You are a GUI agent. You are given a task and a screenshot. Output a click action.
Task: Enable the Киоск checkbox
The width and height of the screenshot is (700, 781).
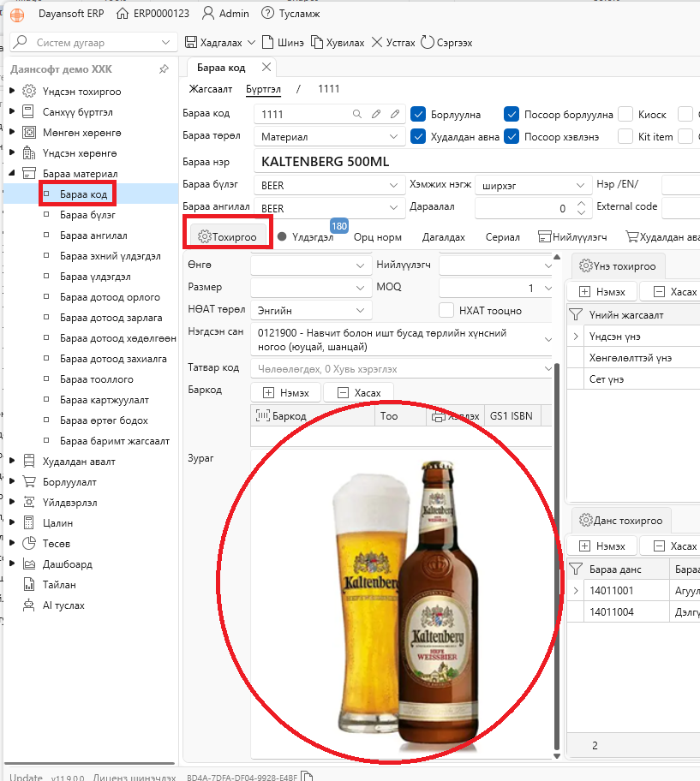pos(625,114)
